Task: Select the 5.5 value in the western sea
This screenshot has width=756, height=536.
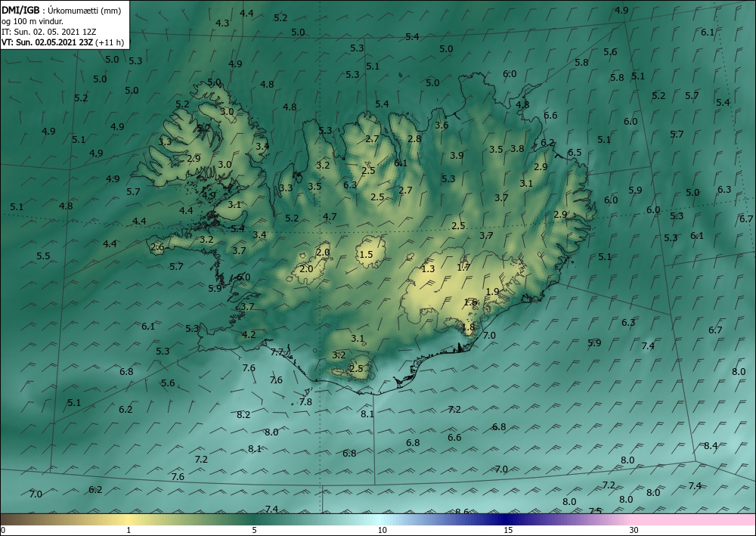Action: tap(43, 256)
